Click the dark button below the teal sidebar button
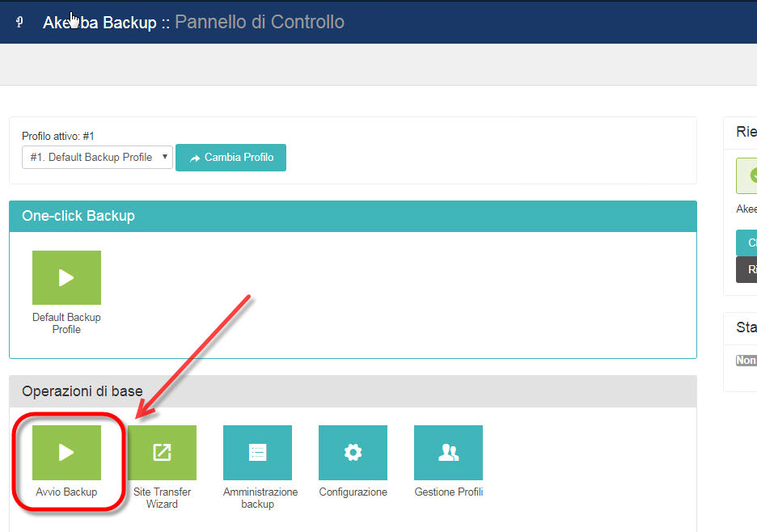Screen dimensions: 757x532 click(749, 269)
